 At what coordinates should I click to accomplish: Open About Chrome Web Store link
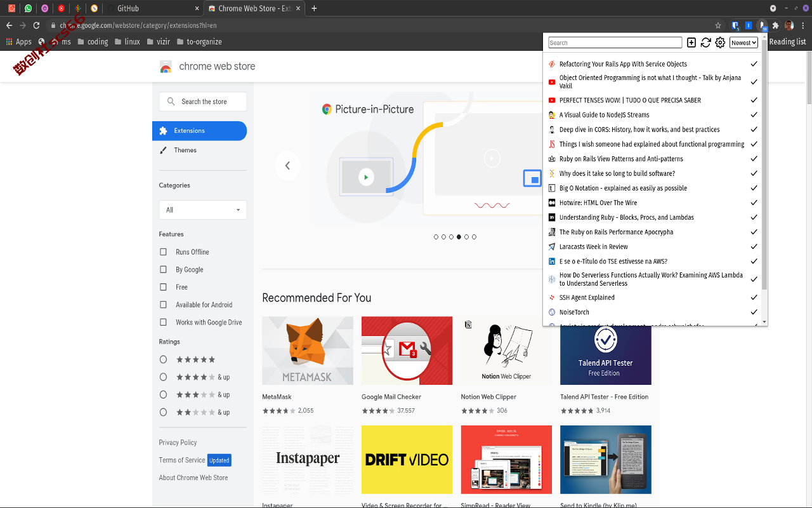coord(193,478)
